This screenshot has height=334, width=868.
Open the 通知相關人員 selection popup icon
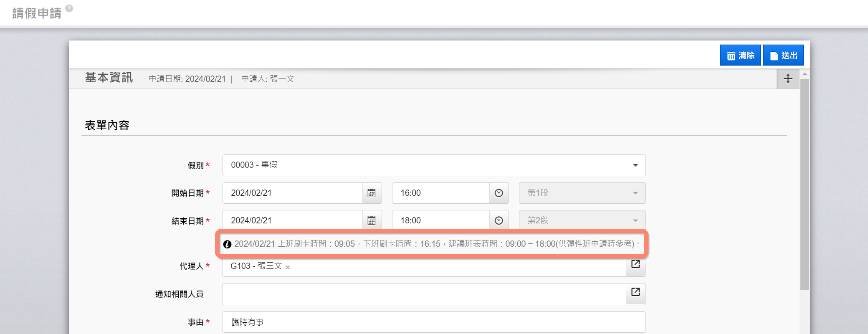[x=635, y=292]
